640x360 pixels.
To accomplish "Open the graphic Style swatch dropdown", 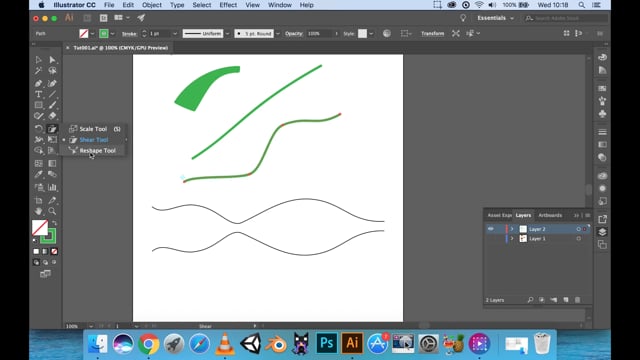I will [x=371, y=34].
